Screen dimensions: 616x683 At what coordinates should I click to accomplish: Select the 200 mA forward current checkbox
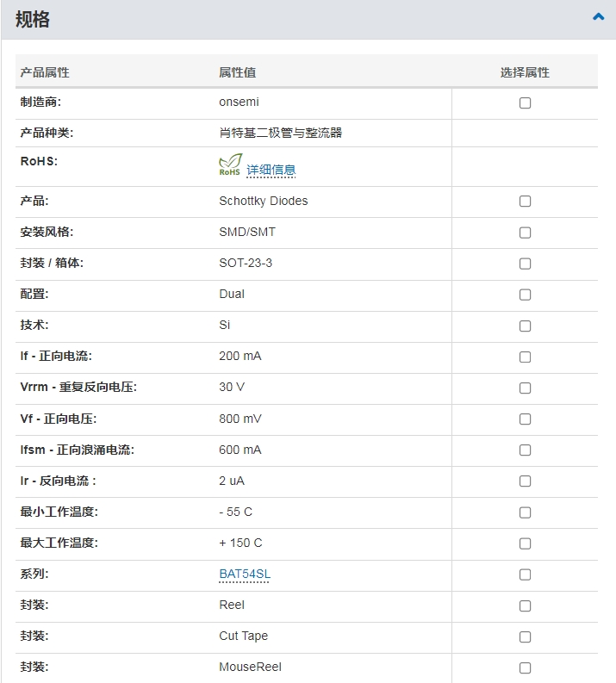coord(525,357)
